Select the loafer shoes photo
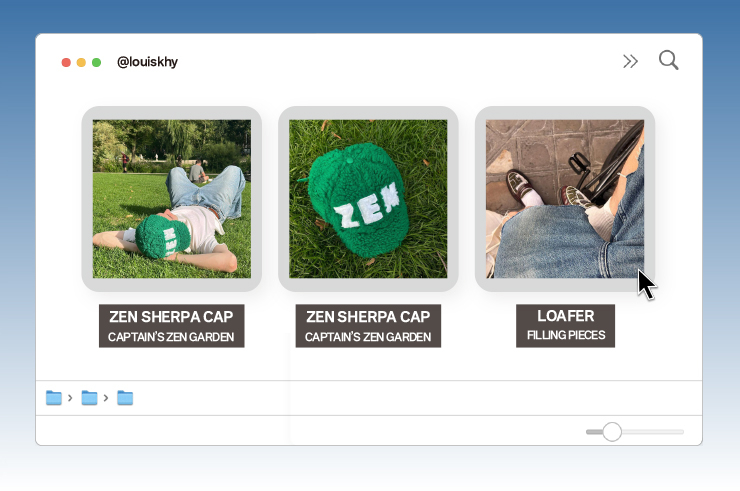This screenshot has width=740, height=491. click(565, 199)
